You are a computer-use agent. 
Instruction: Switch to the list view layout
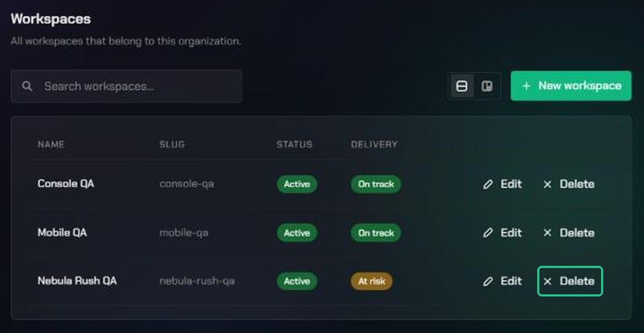(x=462, y=86)
